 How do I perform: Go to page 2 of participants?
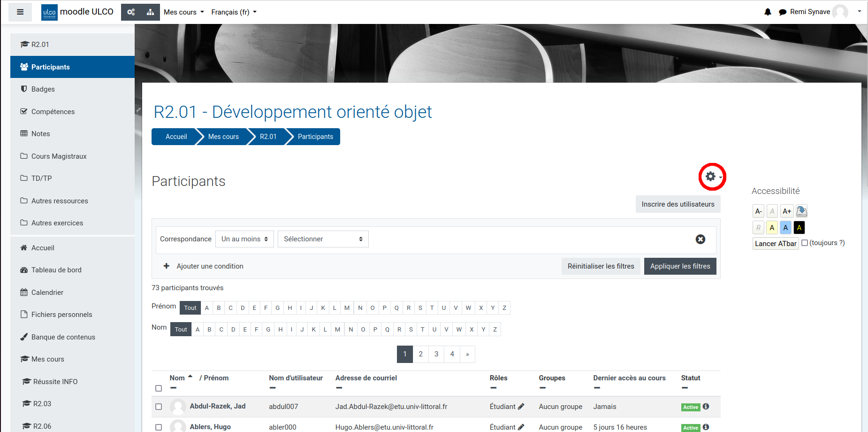420,354
